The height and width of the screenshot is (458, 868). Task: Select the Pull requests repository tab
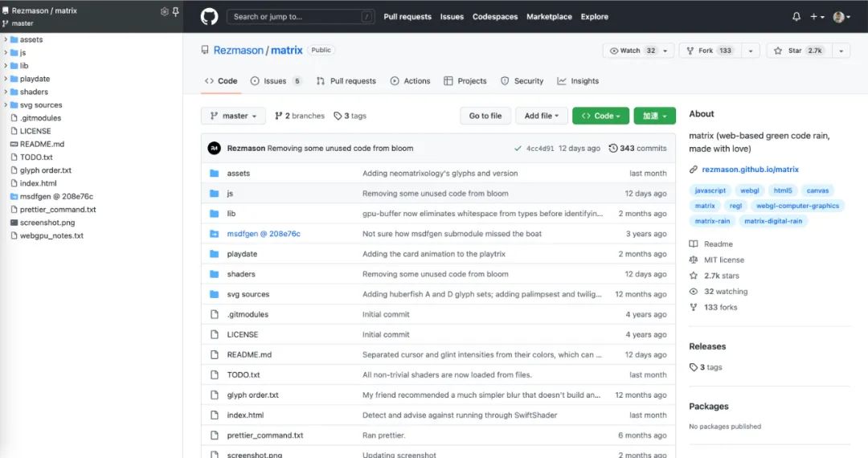click(346, 81)
